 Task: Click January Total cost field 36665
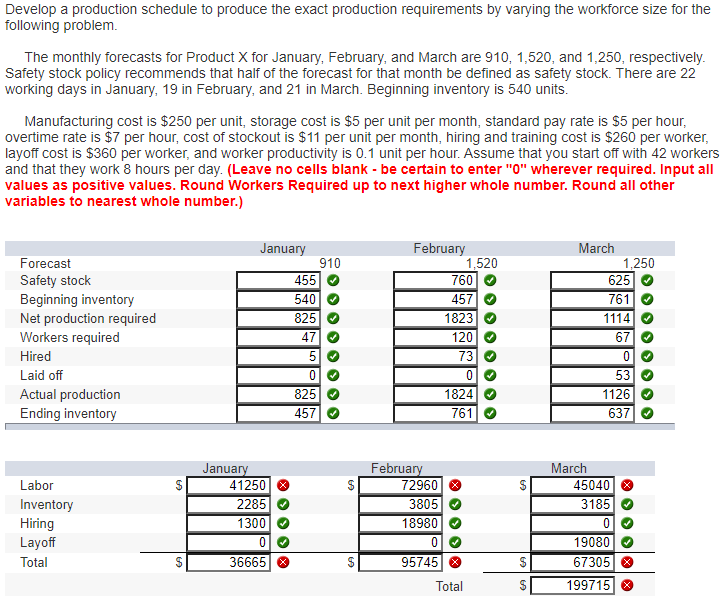click(229, 562)
